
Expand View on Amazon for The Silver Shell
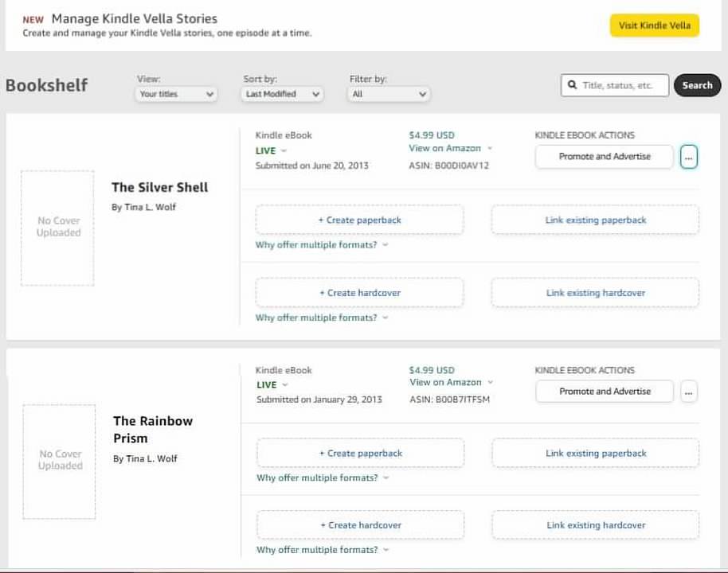[450, 149]
